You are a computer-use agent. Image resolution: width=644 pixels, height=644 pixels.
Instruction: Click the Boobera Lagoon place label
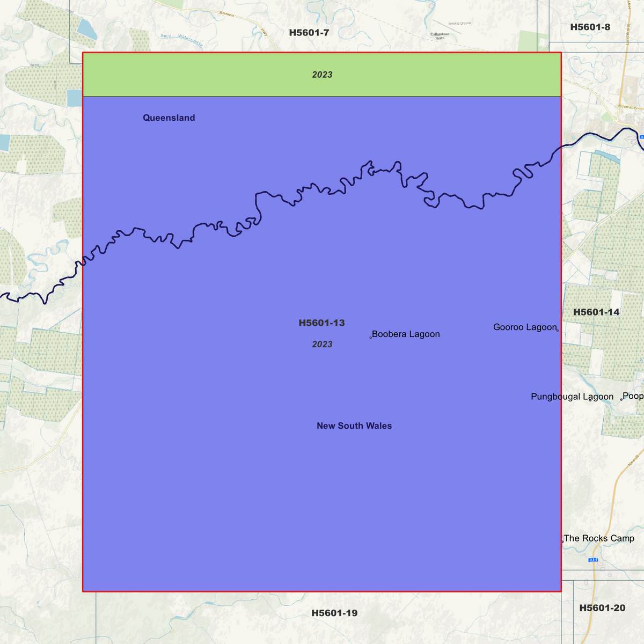pos(406,334)
